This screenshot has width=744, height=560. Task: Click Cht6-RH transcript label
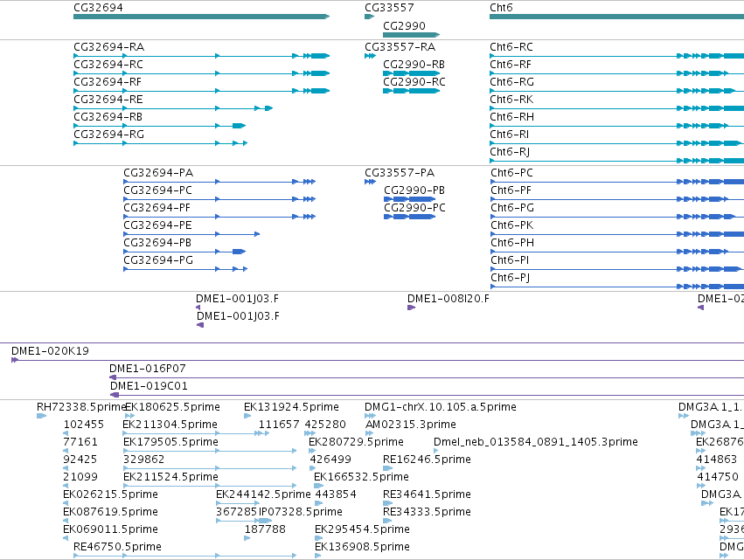pos(512,117)
